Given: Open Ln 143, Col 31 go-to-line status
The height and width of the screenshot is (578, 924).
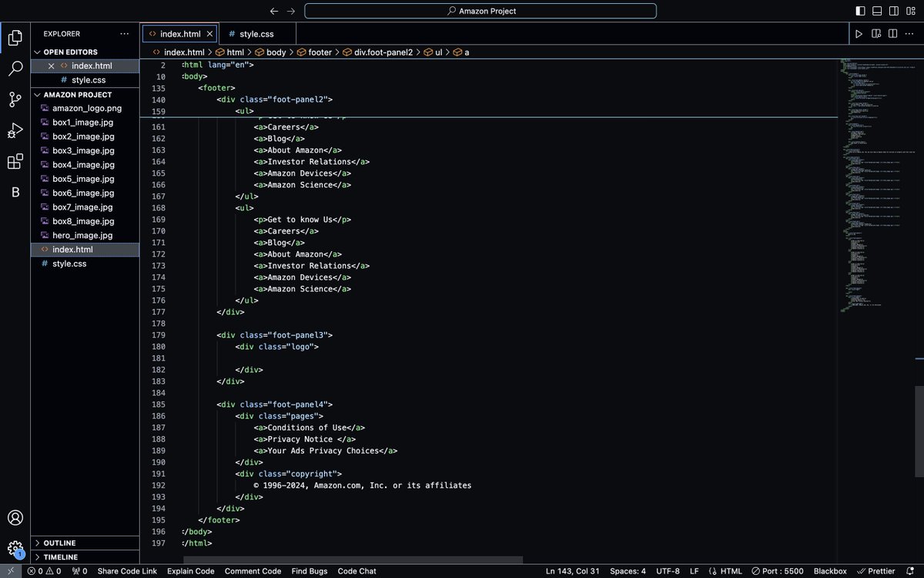Looking at the screenshot, I should coord(574,571).
